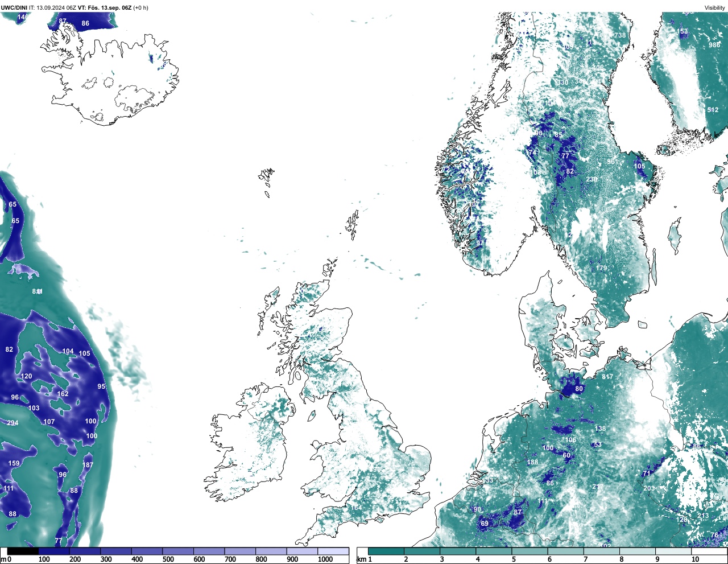The image size is (728, 564).
Task: Click the '10' label on the km legend
Action: (x=695, y=559)
